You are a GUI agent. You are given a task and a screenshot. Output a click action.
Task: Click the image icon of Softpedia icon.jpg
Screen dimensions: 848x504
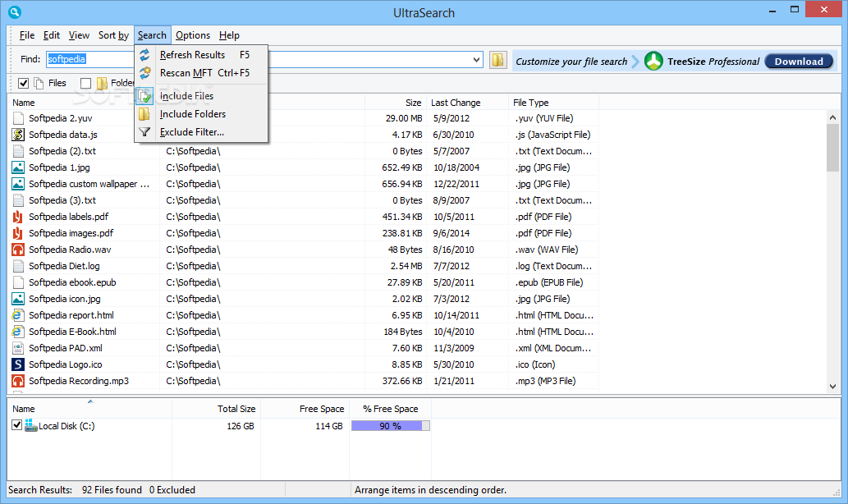[18, 299]
